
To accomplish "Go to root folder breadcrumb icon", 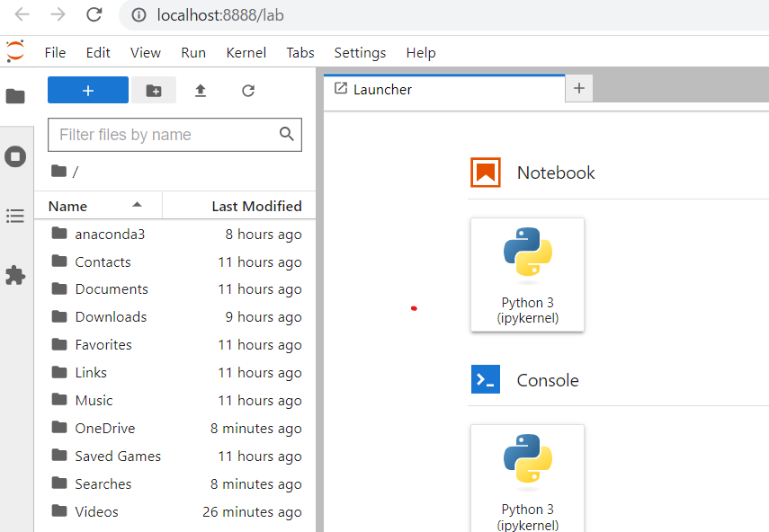I will 58,172.
